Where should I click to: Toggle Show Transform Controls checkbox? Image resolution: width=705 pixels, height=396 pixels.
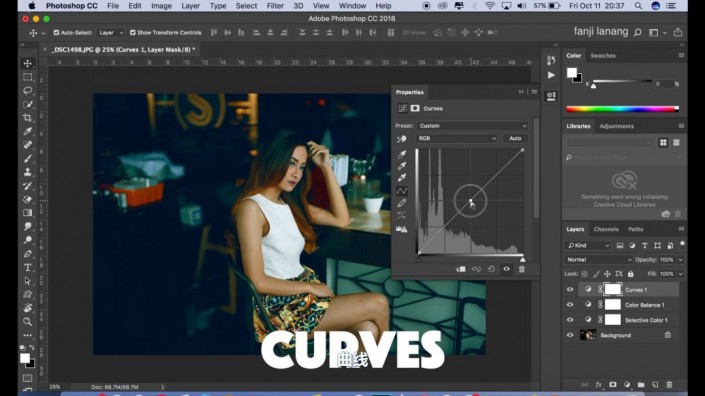133,32
